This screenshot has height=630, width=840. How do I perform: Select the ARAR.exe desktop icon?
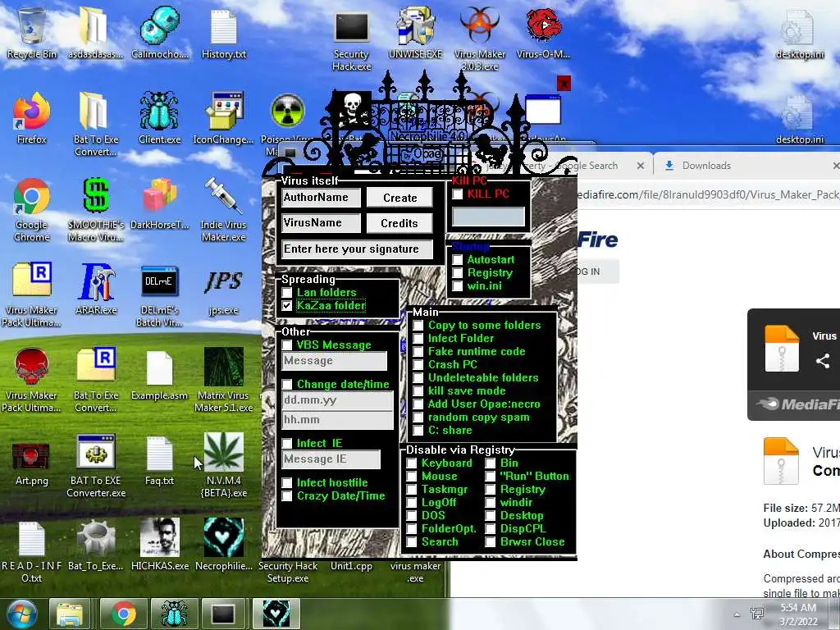tap(96, 290)
